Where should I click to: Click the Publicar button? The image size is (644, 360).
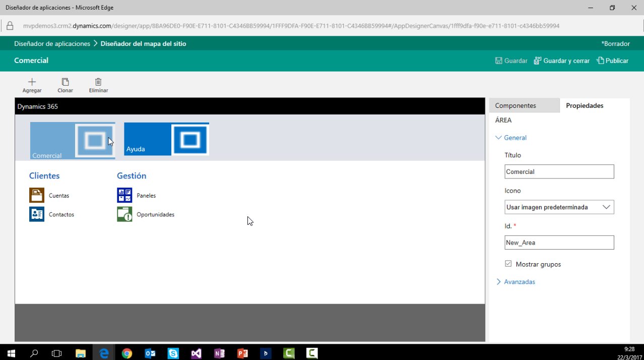click(612, 61)
